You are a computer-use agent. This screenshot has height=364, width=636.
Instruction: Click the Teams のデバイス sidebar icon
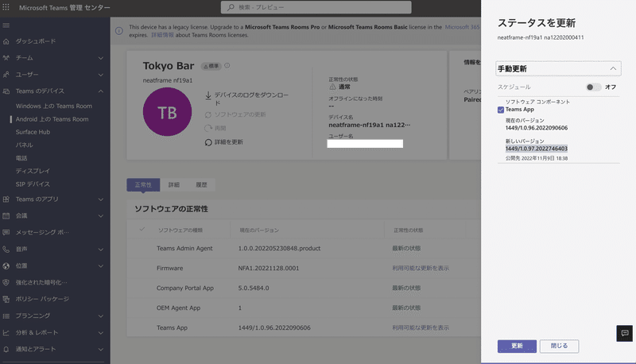pyautogui.click(x=6, y=91)
